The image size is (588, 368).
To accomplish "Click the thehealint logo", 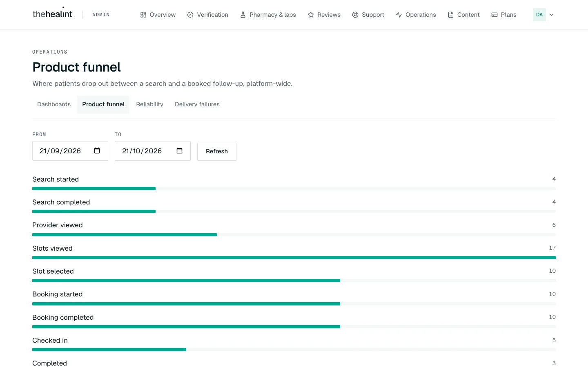I will pyautogui.click(x=52, y=14).
